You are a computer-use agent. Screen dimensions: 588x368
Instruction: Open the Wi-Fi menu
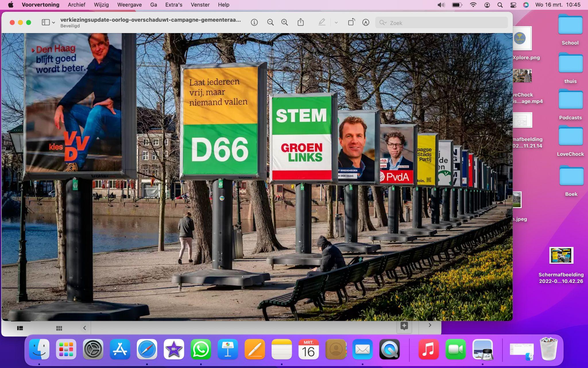point(473,5)
